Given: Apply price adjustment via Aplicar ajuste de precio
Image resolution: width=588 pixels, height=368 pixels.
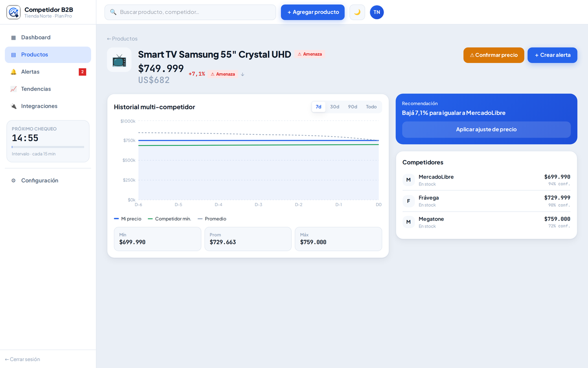Looking at the screenshot, I should coord(486,130).
